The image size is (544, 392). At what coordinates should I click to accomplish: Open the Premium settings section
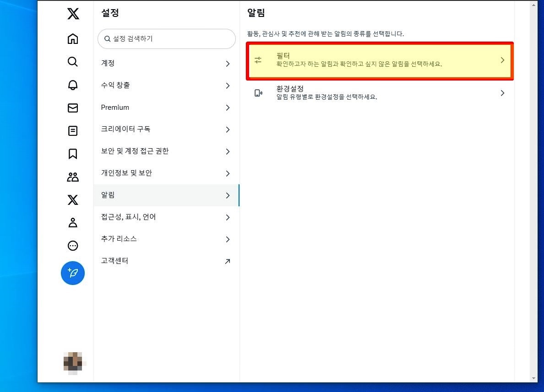point(166,107)
